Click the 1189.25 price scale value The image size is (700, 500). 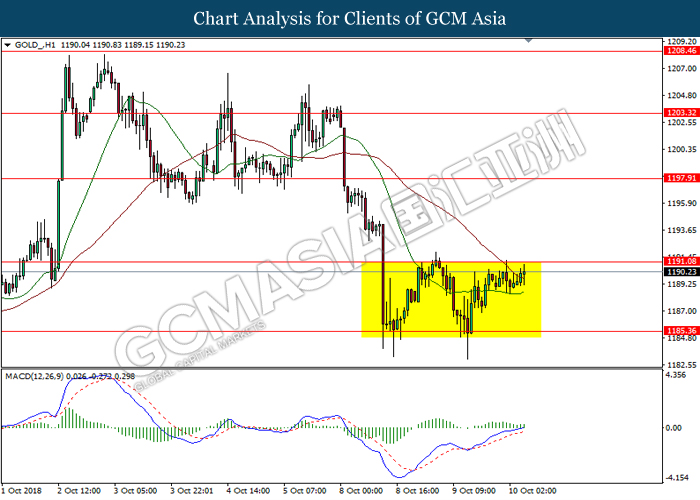[x=682, y=284]
